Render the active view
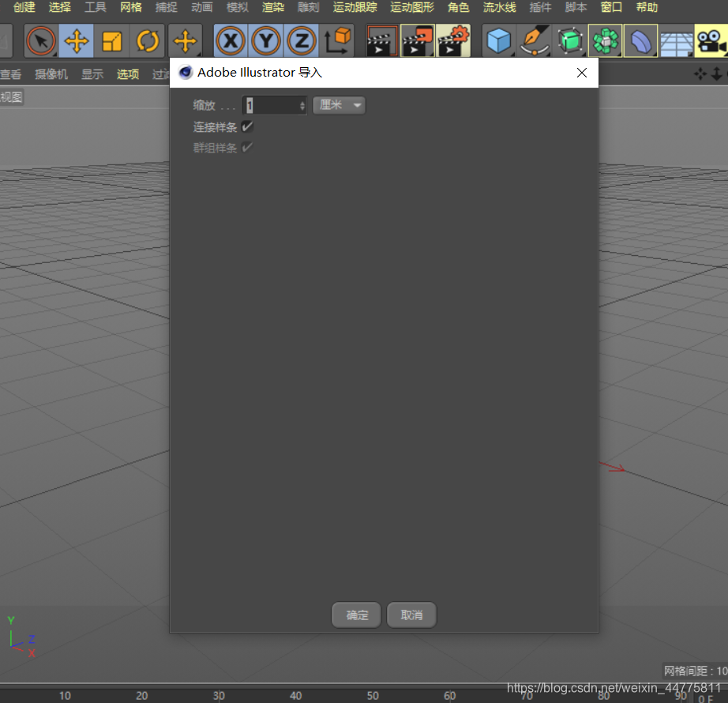 point(381,41)
